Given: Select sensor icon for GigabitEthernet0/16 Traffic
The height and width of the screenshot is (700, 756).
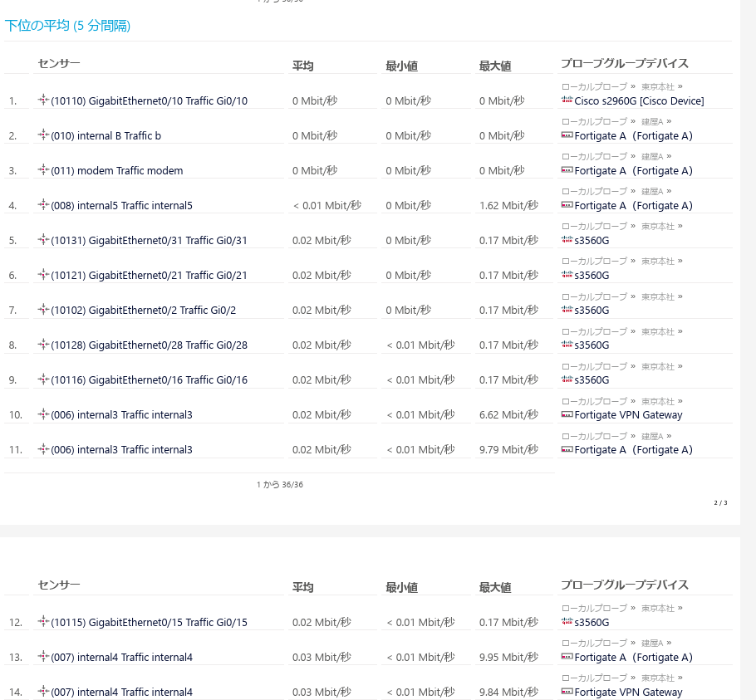Looking at the screenshot, I should tap(43, 379).
